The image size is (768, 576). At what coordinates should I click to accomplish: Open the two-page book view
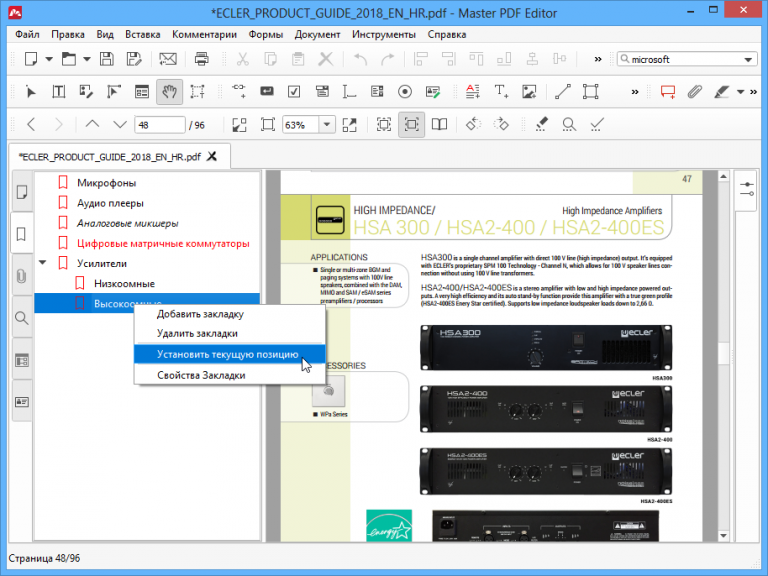point(439,124)
